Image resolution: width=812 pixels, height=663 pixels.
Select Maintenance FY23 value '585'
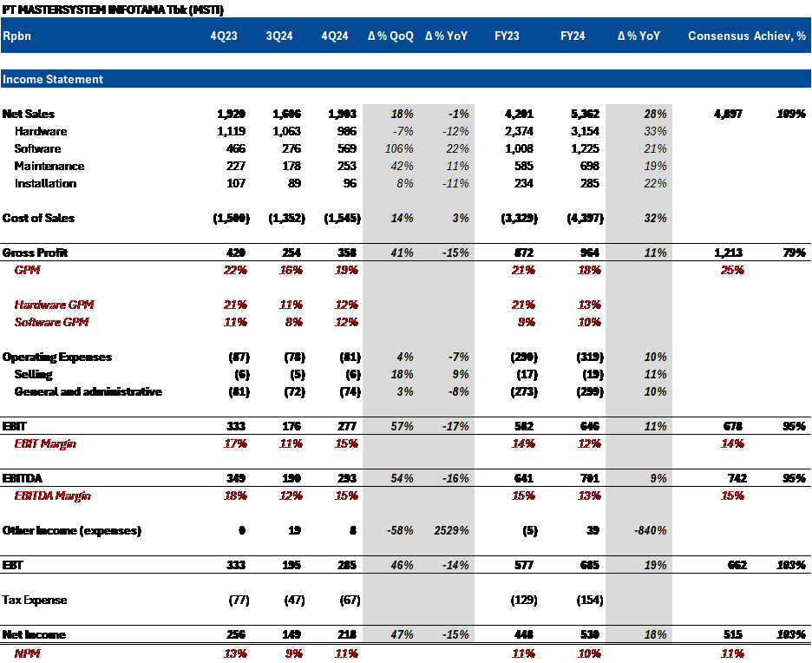click(x=524, y=166)
